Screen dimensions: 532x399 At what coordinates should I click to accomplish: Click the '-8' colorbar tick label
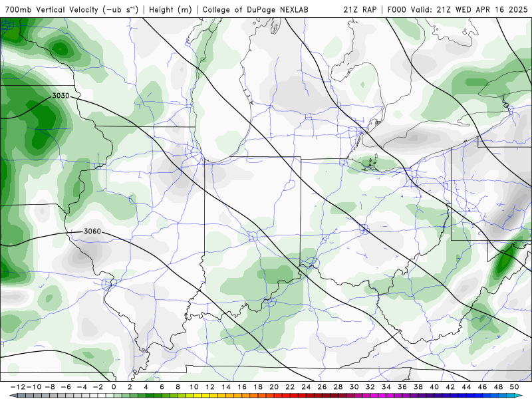pos(50,387)
